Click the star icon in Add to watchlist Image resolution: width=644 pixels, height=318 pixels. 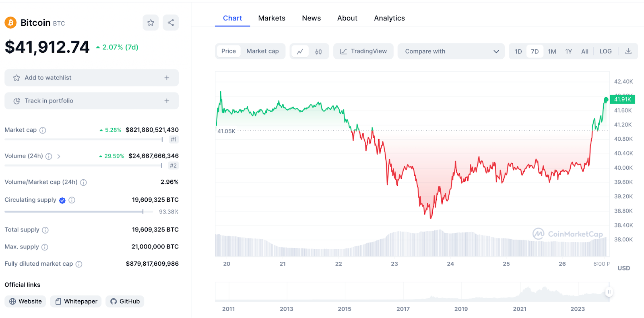click(x=17, y=78)
